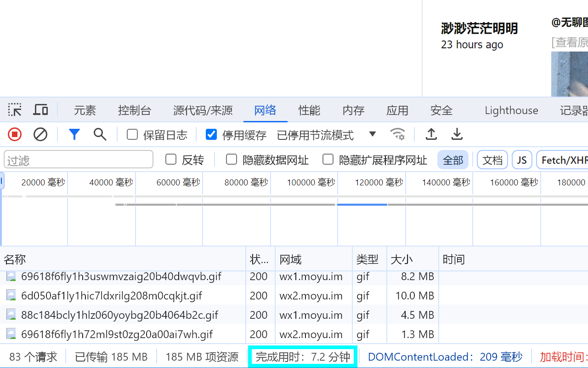Filter requests with the 文档 chip
This screenshot has height=368, width=588.
pos(492,160)
